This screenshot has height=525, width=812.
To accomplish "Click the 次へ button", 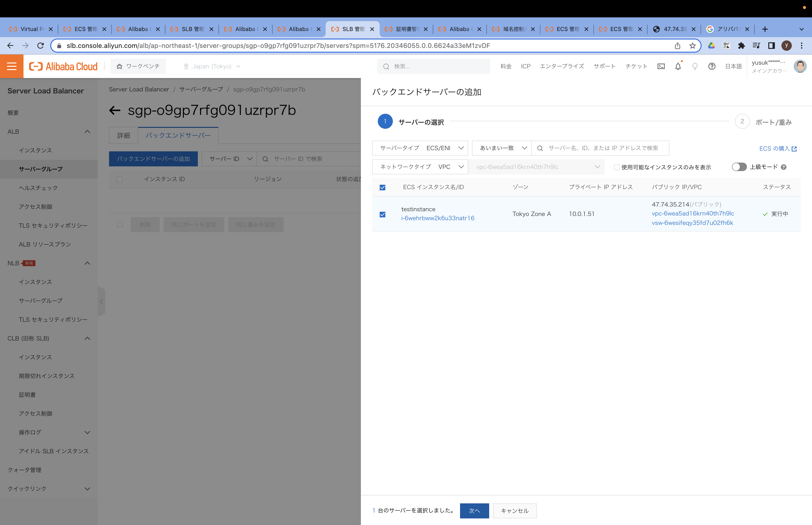I will click(x=474, y=511).
